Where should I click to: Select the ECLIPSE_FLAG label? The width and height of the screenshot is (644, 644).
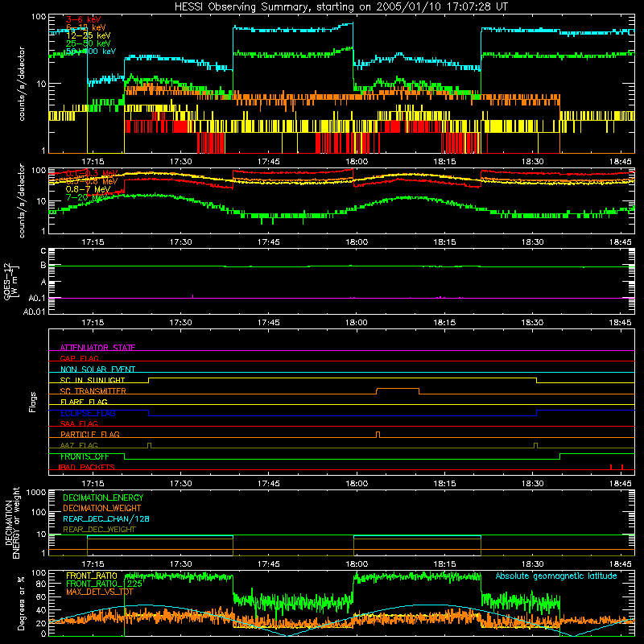pyautogui.click(x=88, y=413)
